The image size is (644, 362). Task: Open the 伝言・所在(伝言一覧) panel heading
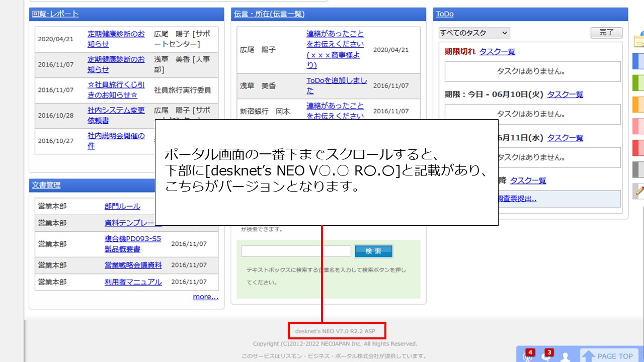point(269,14)
